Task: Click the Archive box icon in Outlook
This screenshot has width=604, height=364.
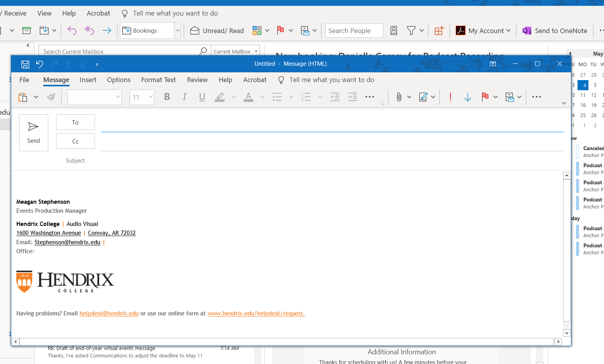Action: [x=27, y=31]
